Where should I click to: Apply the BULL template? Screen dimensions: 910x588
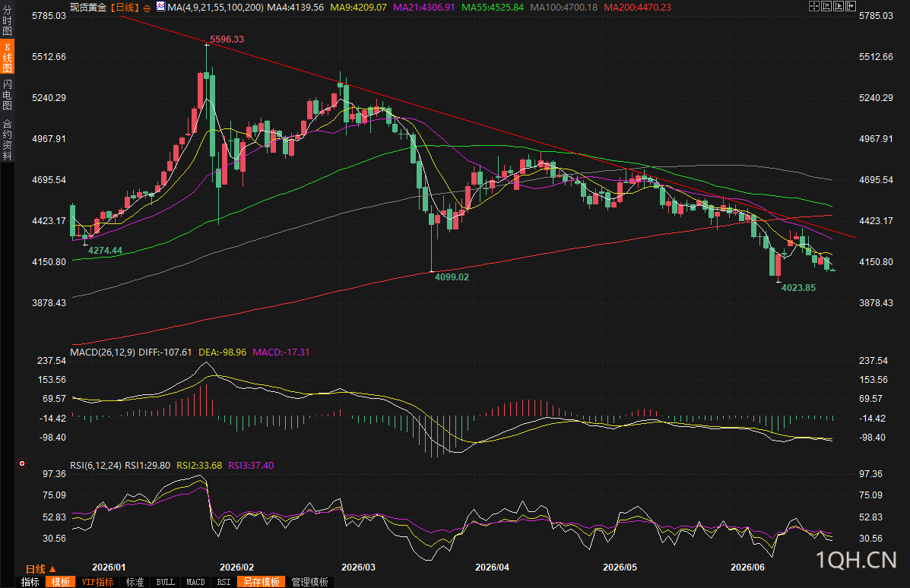(166, 582)
